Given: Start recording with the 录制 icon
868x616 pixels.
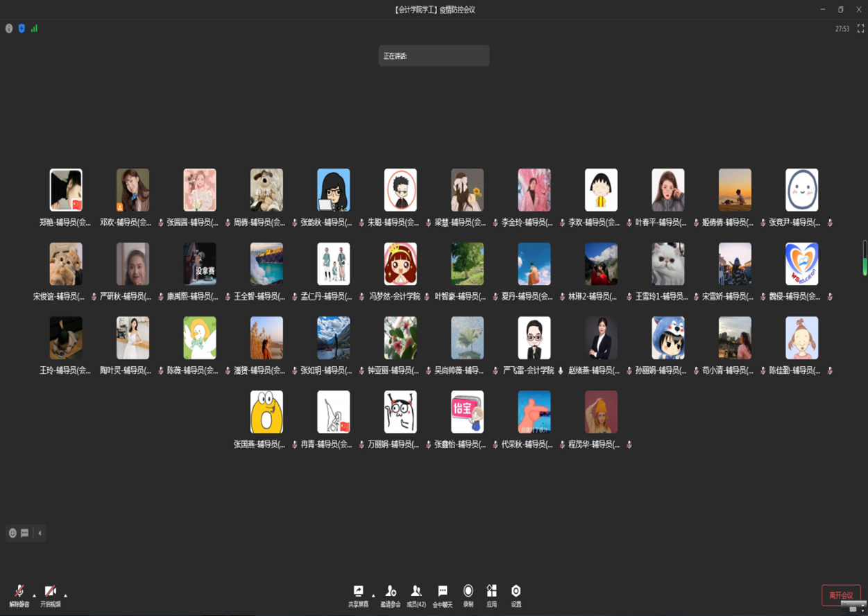Looking at the screenshot, I should click(x=468, y=592).
